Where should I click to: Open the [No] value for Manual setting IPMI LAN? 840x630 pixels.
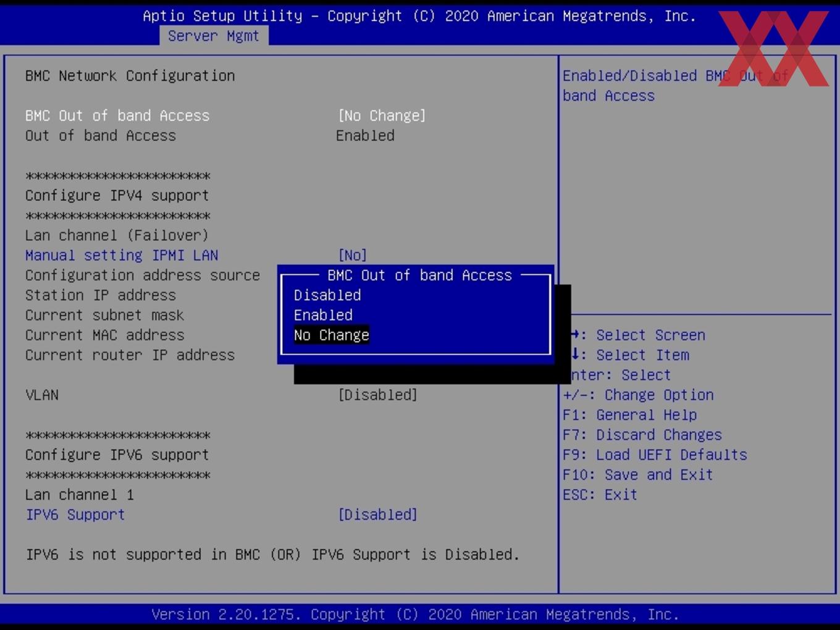(353, 255)
